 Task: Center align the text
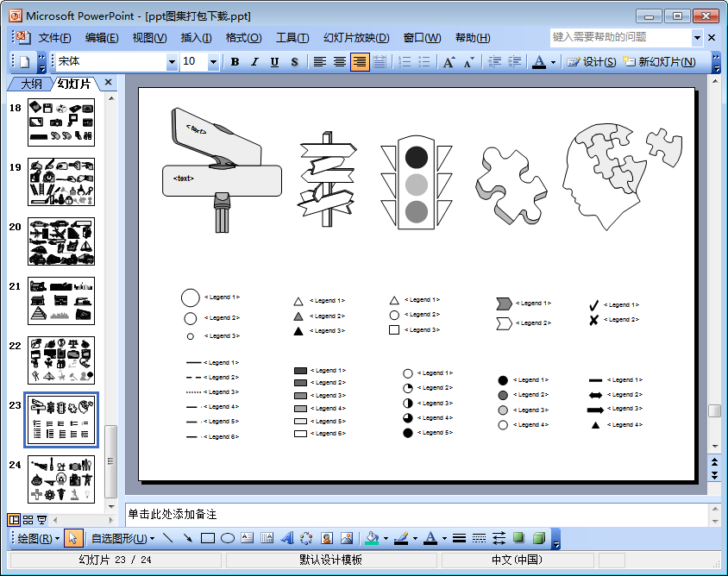[339, 62]
